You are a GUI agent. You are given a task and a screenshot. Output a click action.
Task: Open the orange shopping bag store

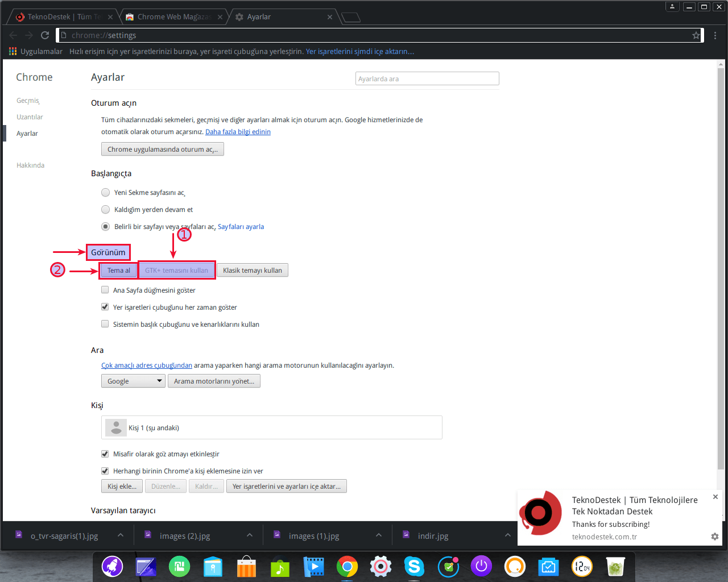coord(246,566)
